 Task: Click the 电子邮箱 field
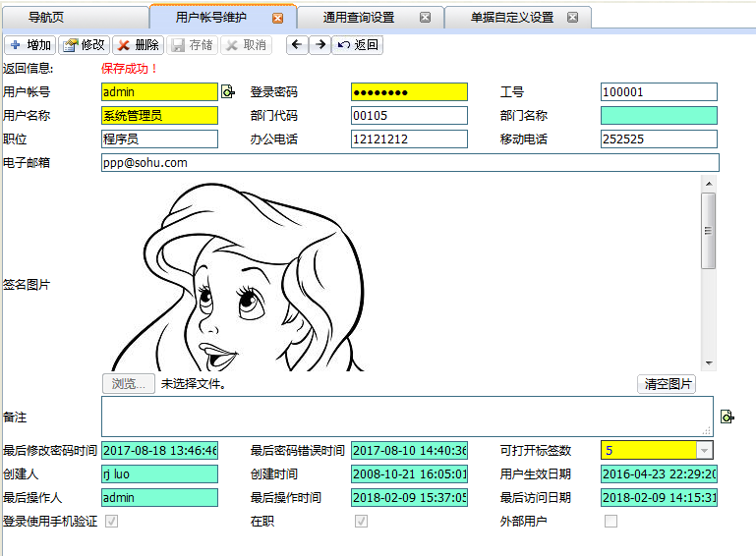pyautogui.click(x=410, y=163)
